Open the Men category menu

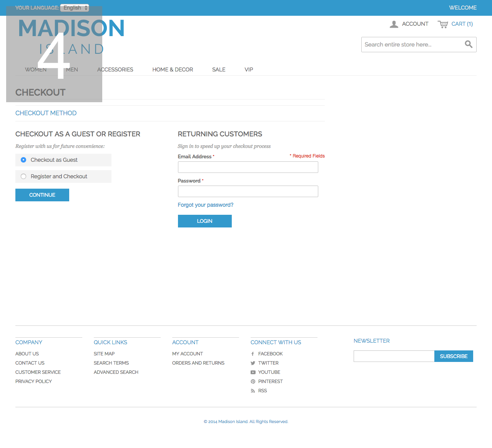coord(72,70)
